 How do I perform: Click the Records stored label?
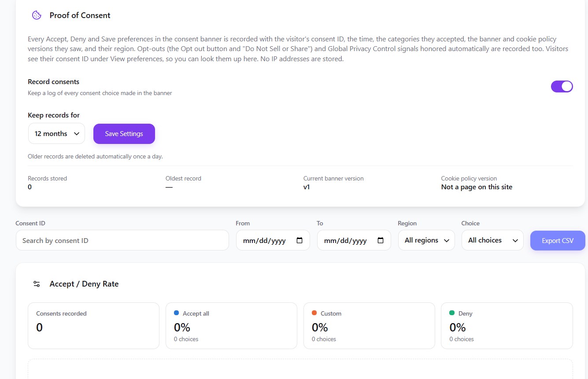click(47, 179)
